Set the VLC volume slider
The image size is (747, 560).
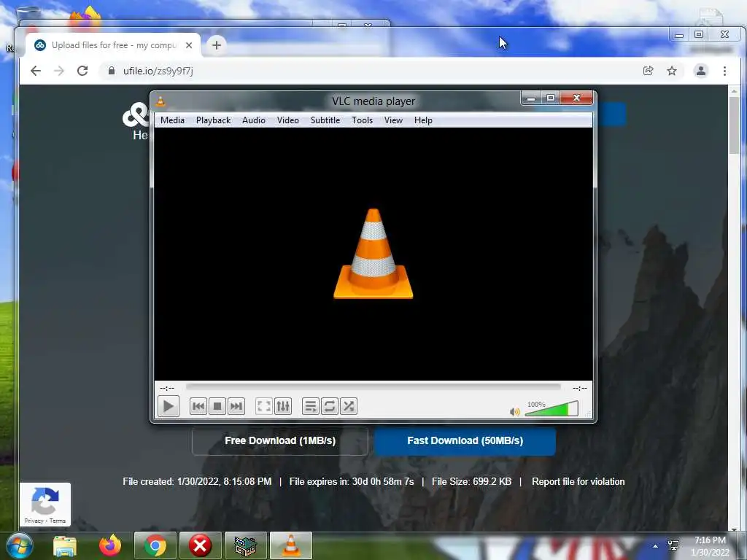551,408
